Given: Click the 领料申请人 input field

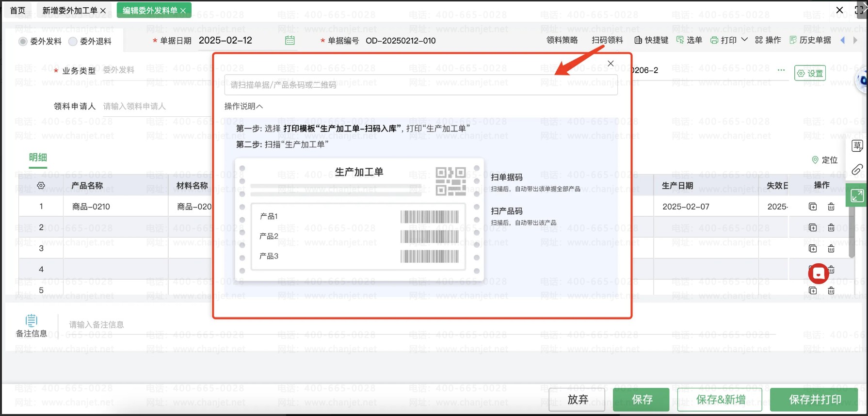Looking at the screenshot, I should pos(156,106).
